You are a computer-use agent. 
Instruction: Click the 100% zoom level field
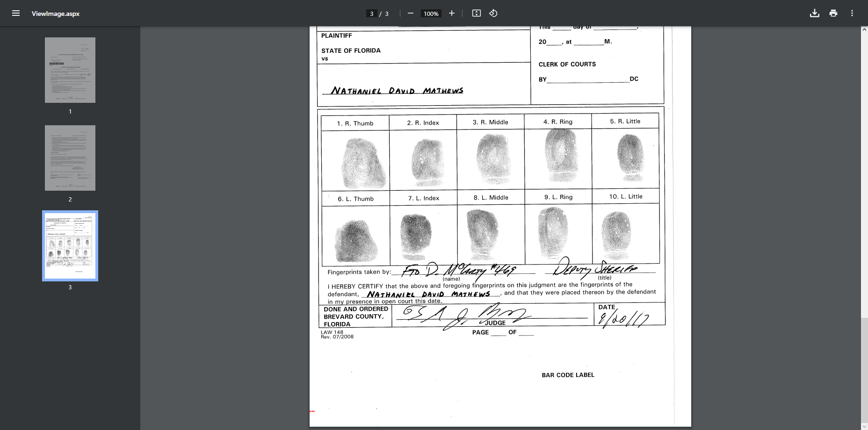(x=431, y=14)
